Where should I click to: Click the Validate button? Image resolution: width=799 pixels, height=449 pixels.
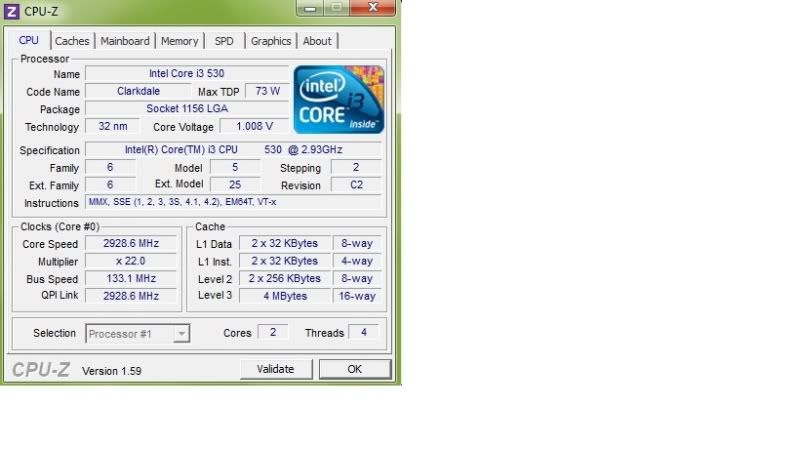pyautogui.click(x=276, y=369)
